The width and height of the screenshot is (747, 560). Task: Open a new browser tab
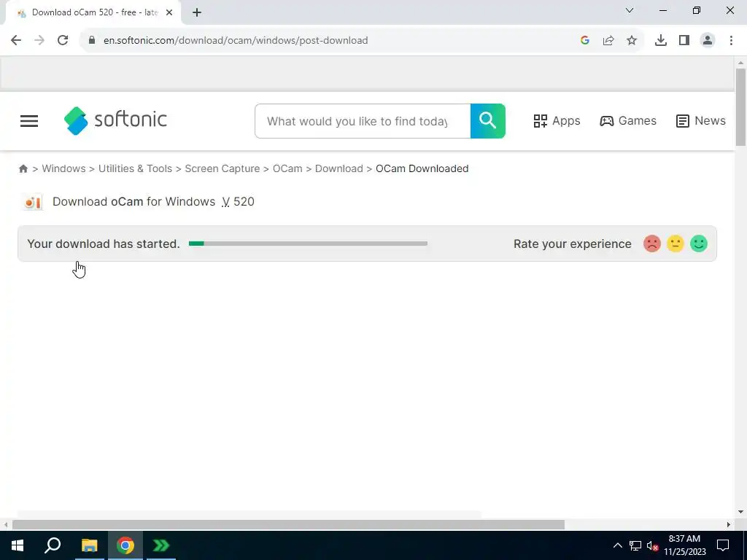tap(197, 13)
